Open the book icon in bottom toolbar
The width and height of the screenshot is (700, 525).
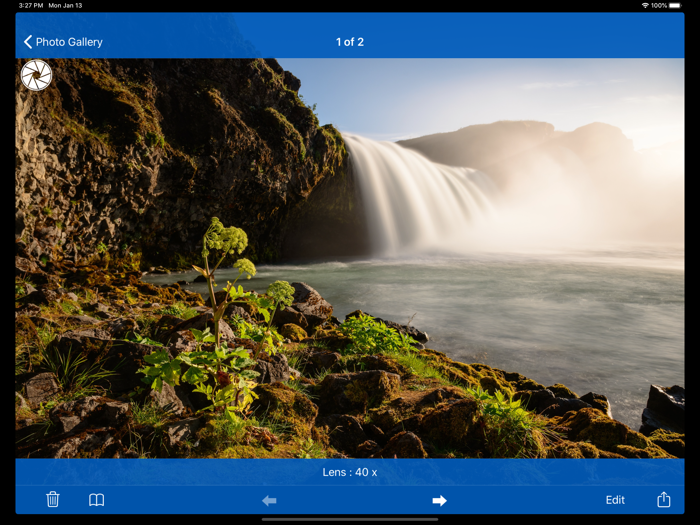click(x=96, y=500)
